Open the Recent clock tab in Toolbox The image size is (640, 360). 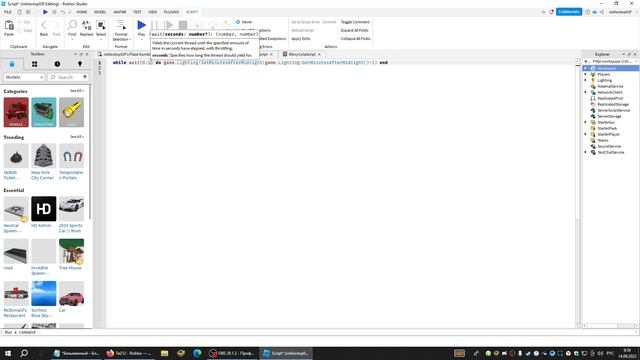coord(57,64)
